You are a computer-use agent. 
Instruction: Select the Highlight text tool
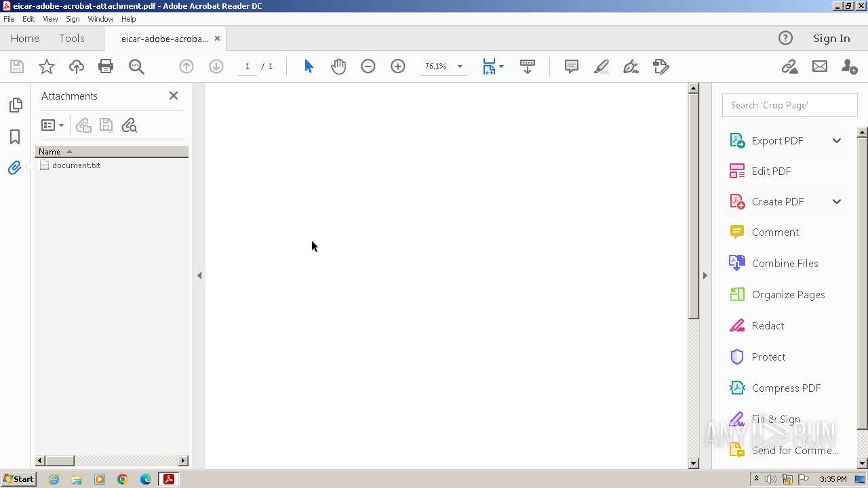point(601,66)
